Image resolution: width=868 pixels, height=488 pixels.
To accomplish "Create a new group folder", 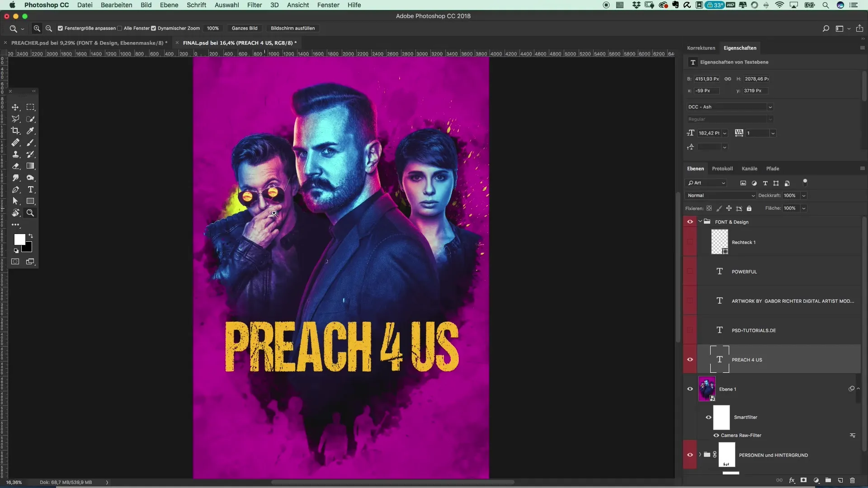I will (x=828, y=480).
